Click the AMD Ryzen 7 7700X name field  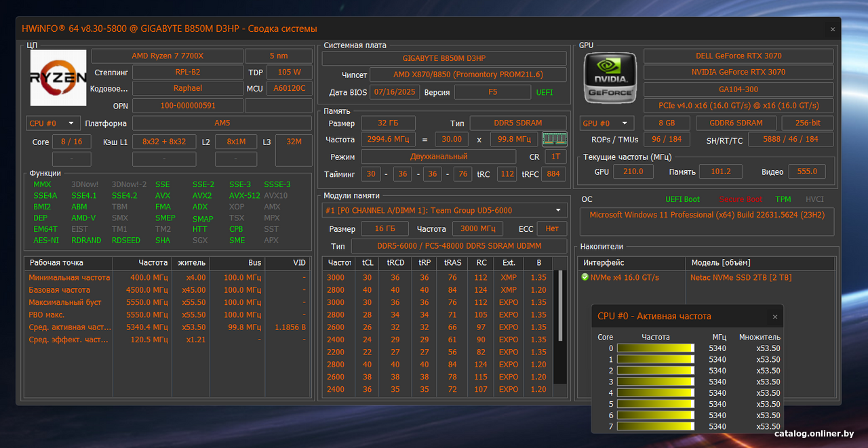[x=167, y=56]
